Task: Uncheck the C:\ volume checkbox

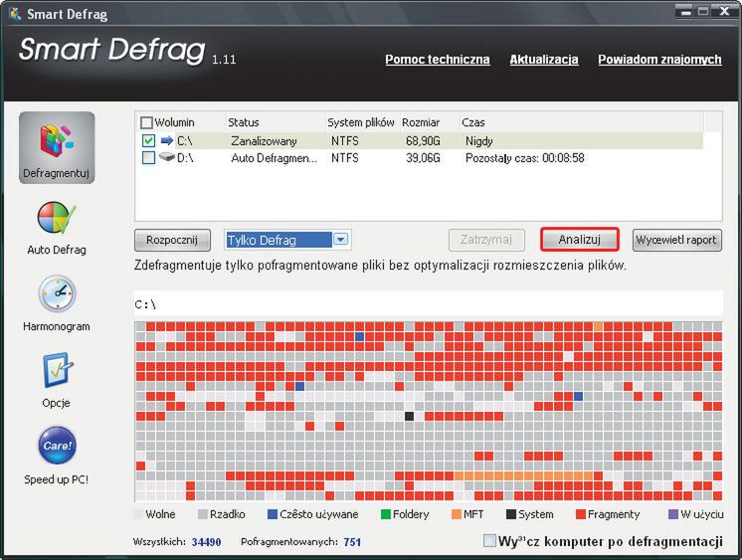Action: pyautogui.click(x=148, y=140)
